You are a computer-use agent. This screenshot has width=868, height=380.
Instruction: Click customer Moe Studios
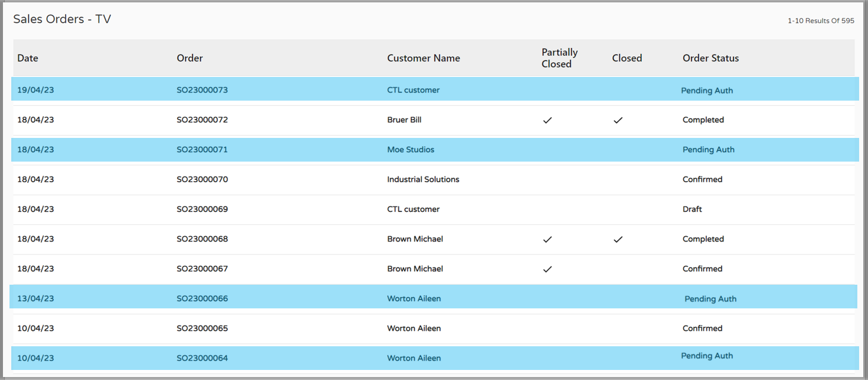[x=410, y=150]
